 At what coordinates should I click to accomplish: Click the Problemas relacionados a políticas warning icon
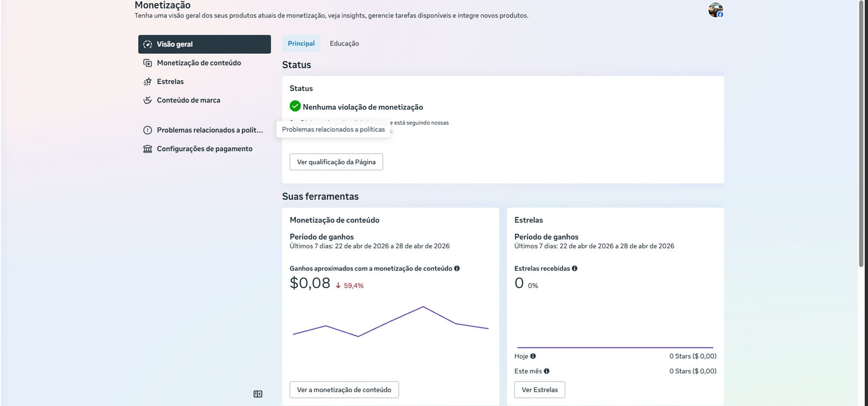pyautogui.click(x=148, y=130)
